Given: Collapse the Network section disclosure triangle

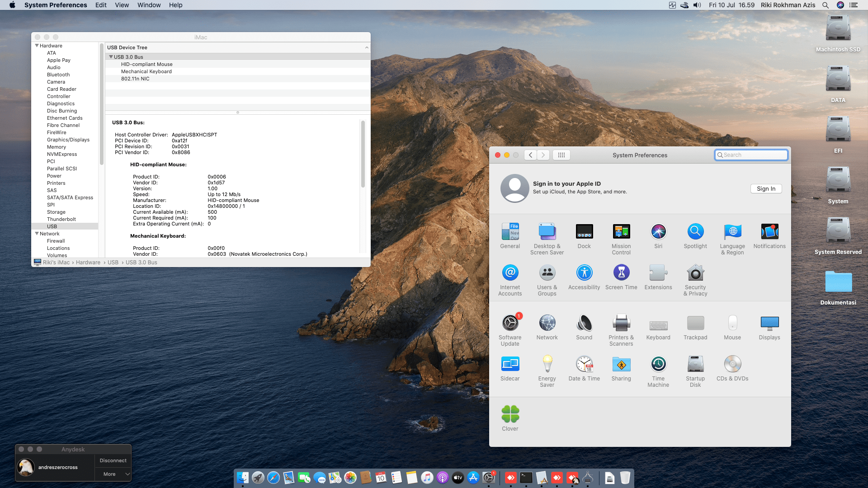Looking at the screenshot, I should click(37, 234).
